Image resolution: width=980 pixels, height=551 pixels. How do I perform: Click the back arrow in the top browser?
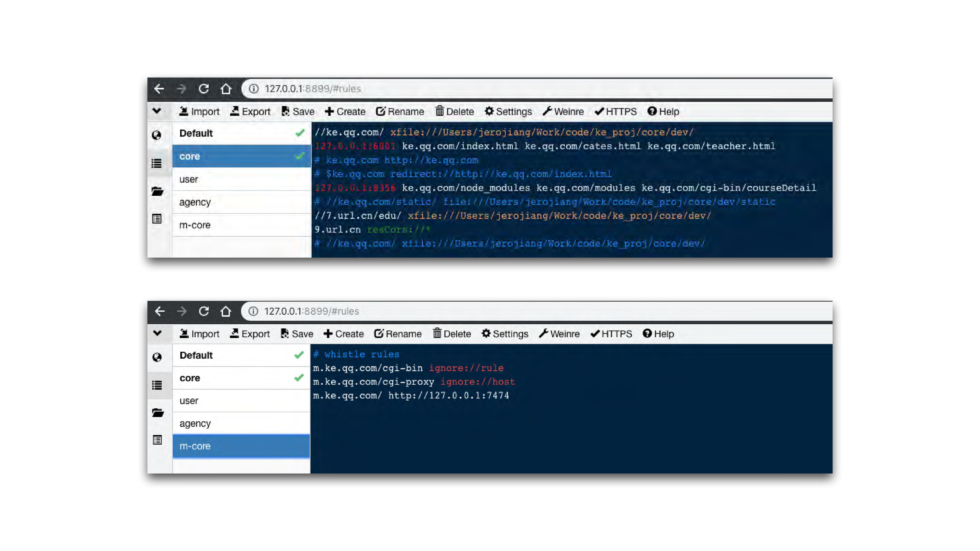159,89
